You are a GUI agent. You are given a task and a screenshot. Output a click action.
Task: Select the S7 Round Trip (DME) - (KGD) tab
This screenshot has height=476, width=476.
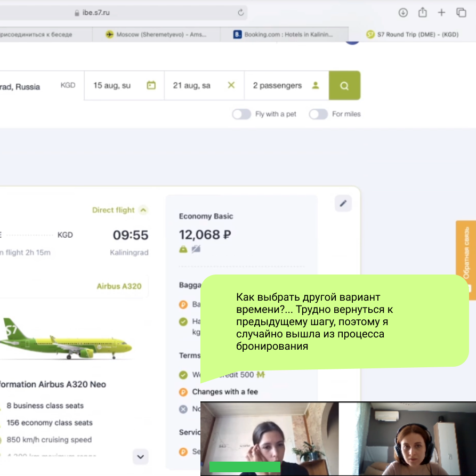pyautogui.click(x=412, y=34)
